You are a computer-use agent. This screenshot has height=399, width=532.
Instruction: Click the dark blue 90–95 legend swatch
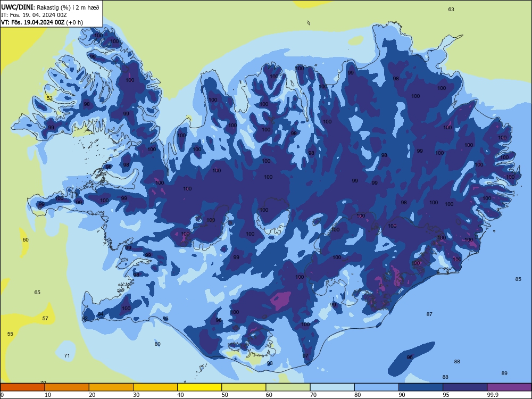point(421,387)
